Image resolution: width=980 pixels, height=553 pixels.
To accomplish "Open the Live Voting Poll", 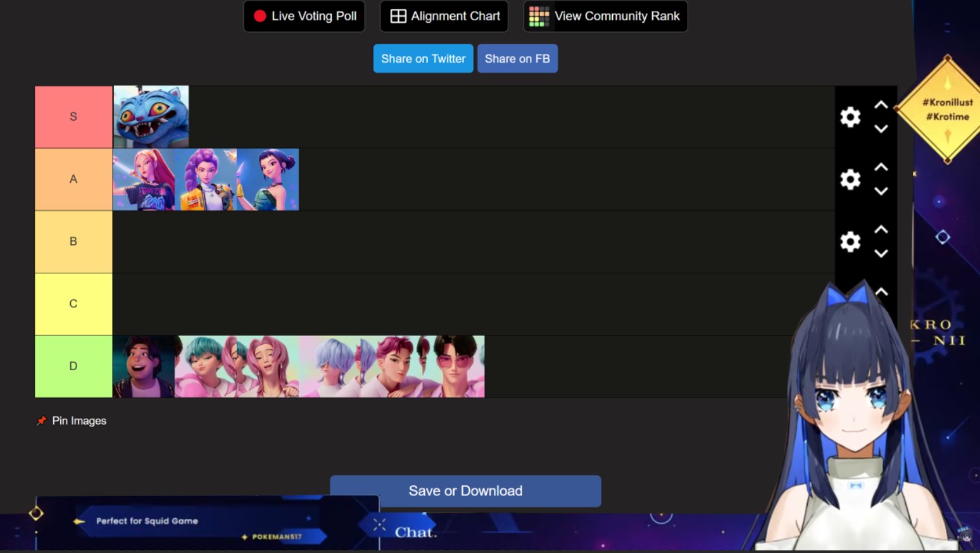I will point(304,16).
